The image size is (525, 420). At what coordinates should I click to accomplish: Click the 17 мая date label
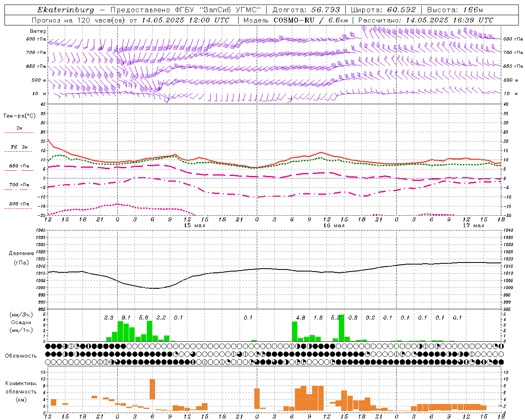pos(473,225)
